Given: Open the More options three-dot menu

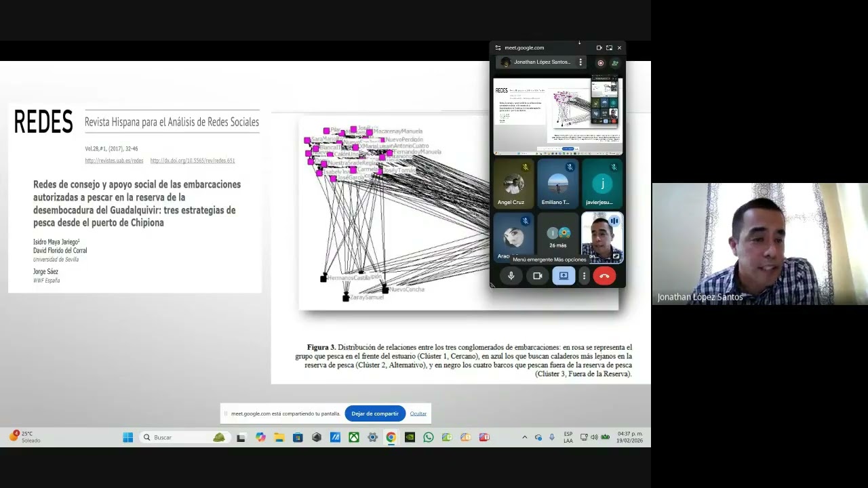Looking at the screenshot, I should 584,276.
